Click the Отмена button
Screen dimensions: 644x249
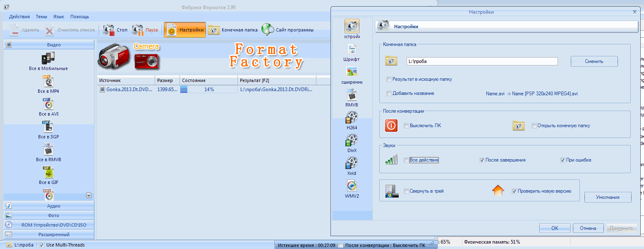[x=588, y=228]
